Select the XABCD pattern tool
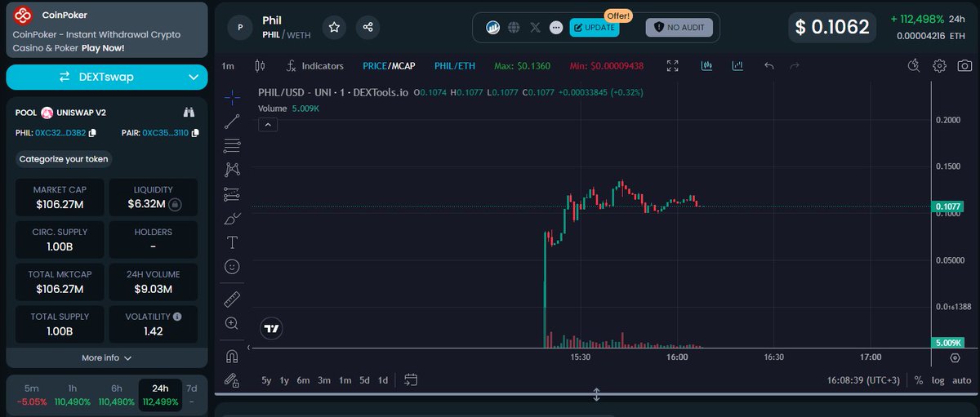 (x=232, y=170)
